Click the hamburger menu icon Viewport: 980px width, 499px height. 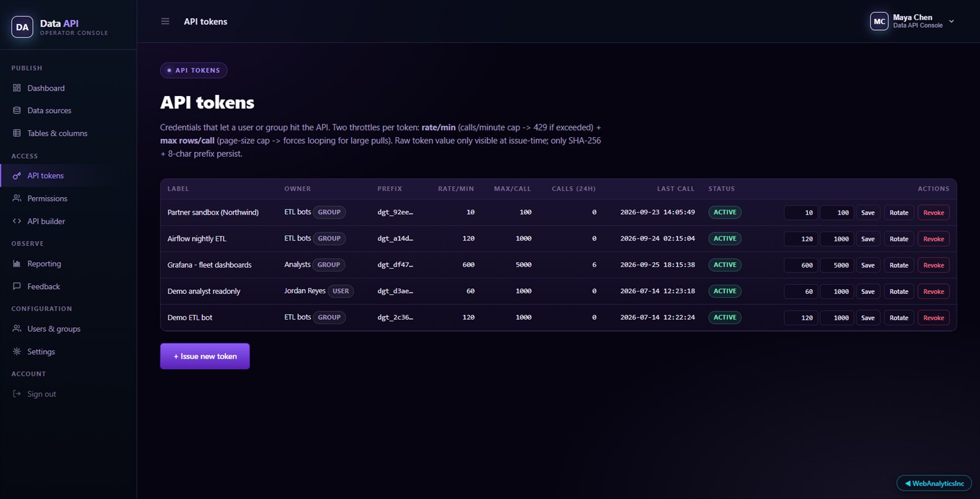pos(165,21)
